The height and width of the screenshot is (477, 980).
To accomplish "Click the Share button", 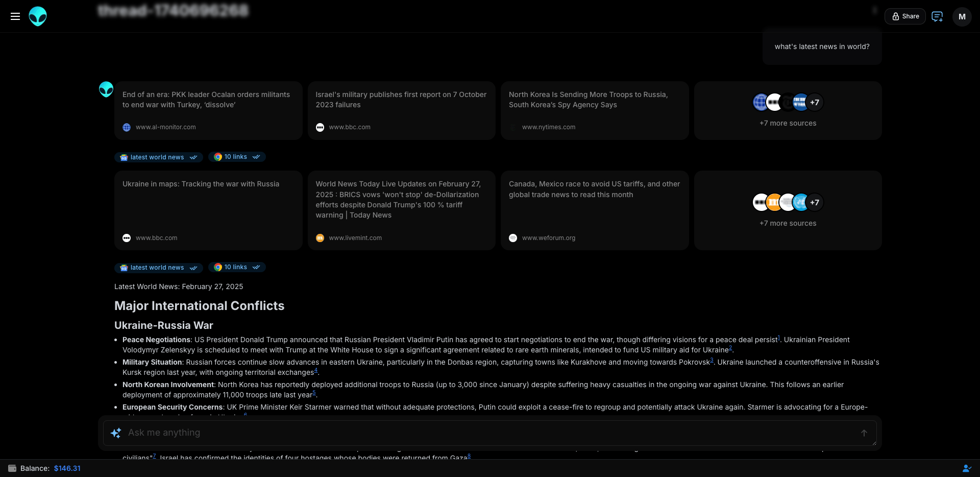I will tap(905, 16).
